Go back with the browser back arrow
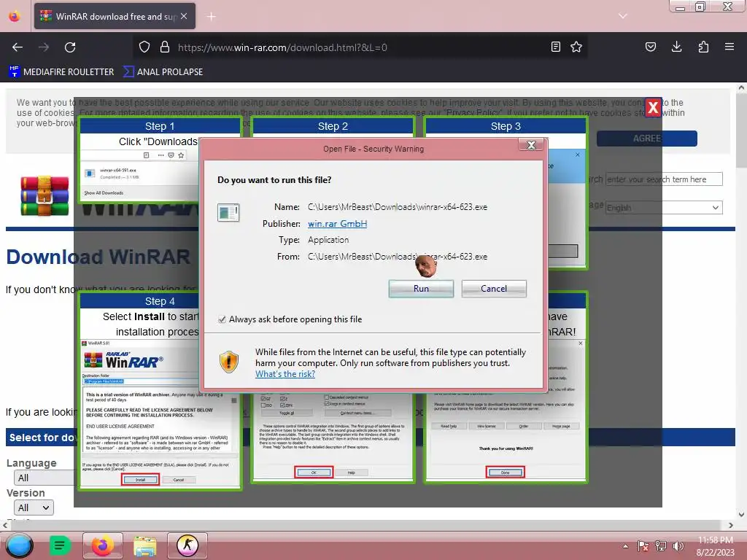The image size is (747, 560). tap(18, 47)
